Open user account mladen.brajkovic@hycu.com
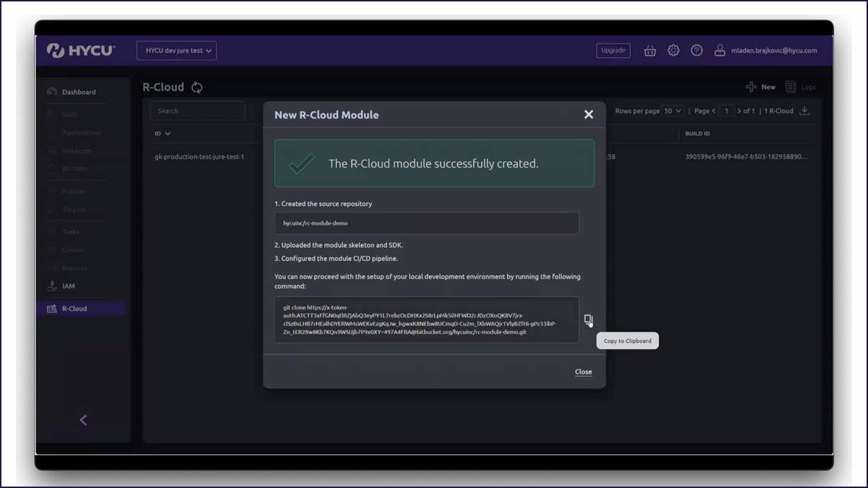 click(766, 51)
